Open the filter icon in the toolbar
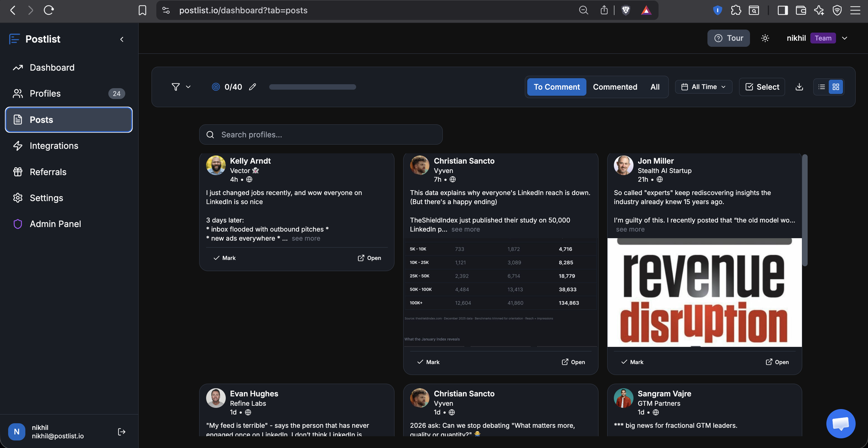868x448 pixels. [x=176, y=87]
